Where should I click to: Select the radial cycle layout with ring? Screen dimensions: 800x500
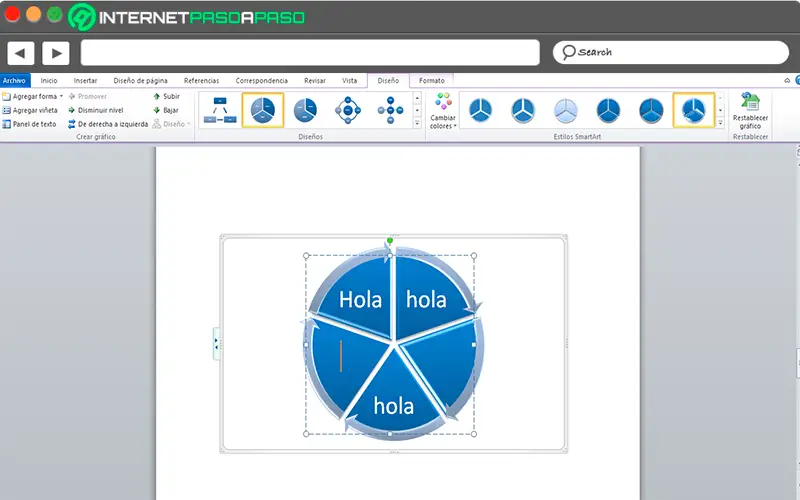tap(348, 110)
